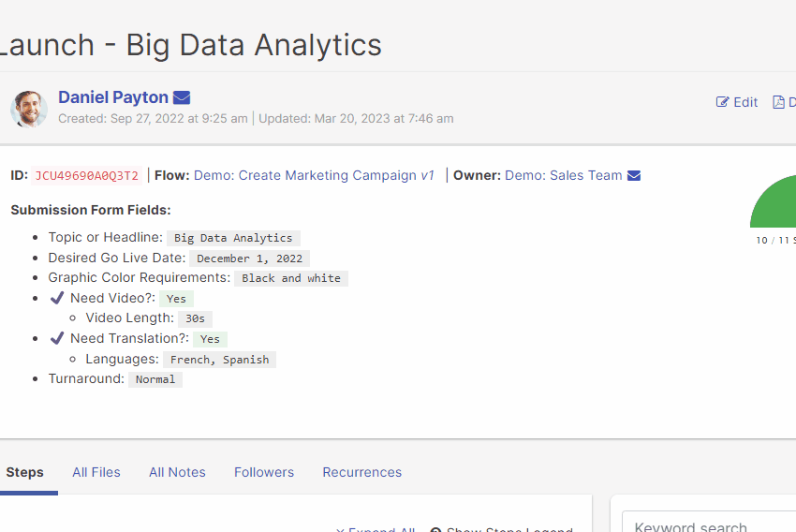Click the French, Spanish languages value
796x532 pixels.
[219, 360]
